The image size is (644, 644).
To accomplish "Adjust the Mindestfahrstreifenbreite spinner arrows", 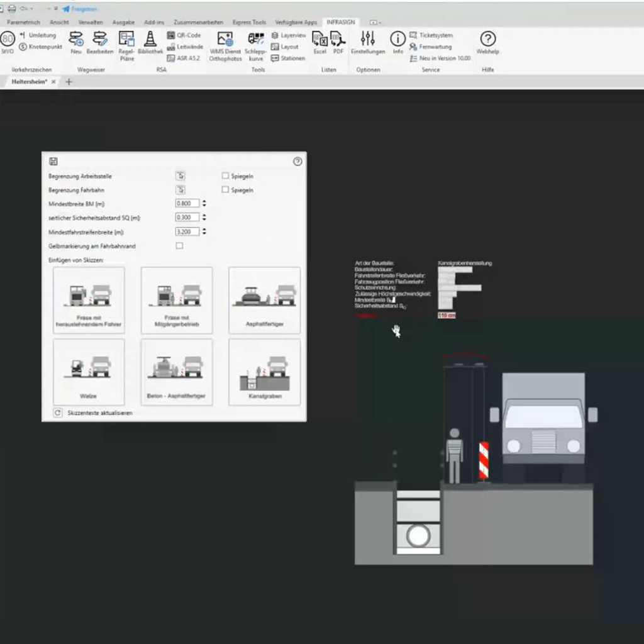I will (x=204, y=231).
